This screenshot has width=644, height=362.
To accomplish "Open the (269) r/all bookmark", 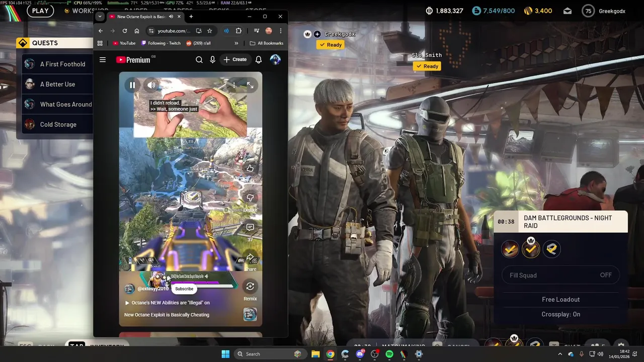I will point(199,43).
